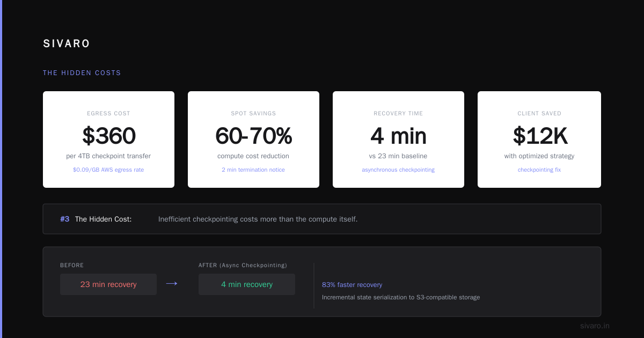Click the Incremental state serialization description
The image size is (644, 338).
click(x=401, y=297)
